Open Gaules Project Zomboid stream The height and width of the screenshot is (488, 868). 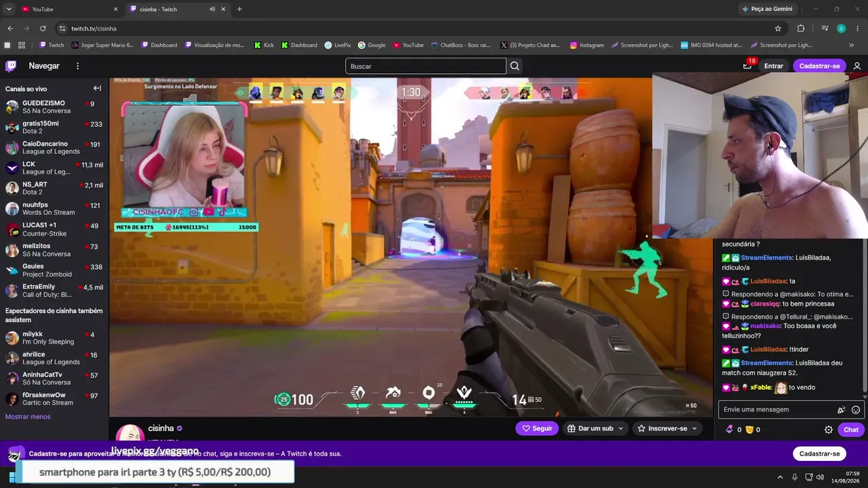[x=54, y=270]
